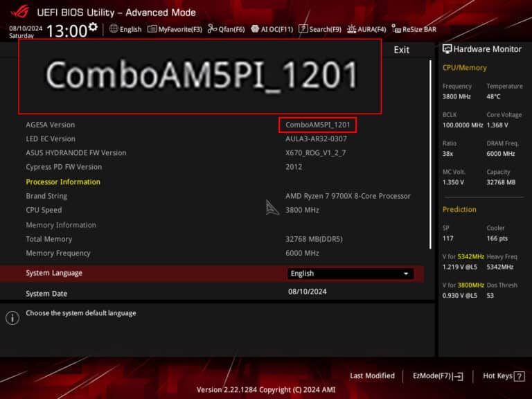Select LED EC Version row label
This screenshot has height=399, width=532.
51,139
